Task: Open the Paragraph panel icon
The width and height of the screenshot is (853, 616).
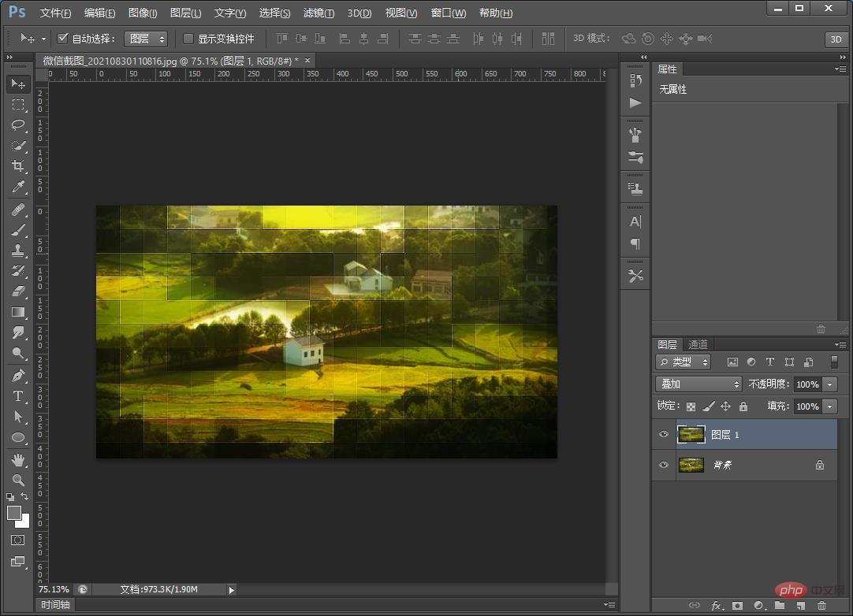Action: point(635,243)
